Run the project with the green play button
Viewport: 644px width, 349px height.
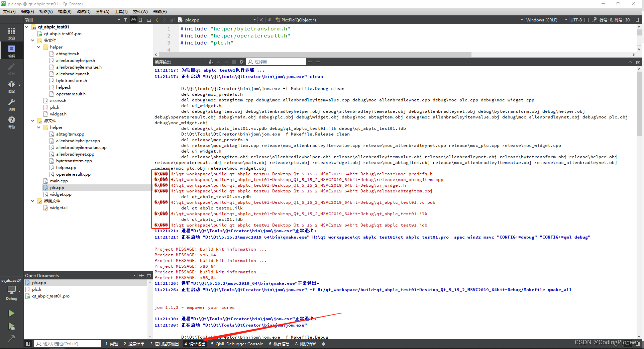pos(11,313)
